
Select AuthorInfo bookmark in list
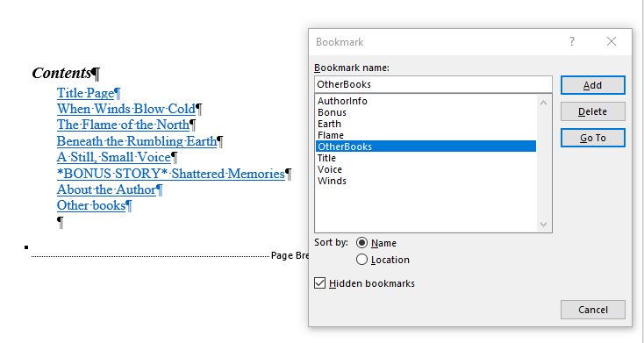[426, 101]
